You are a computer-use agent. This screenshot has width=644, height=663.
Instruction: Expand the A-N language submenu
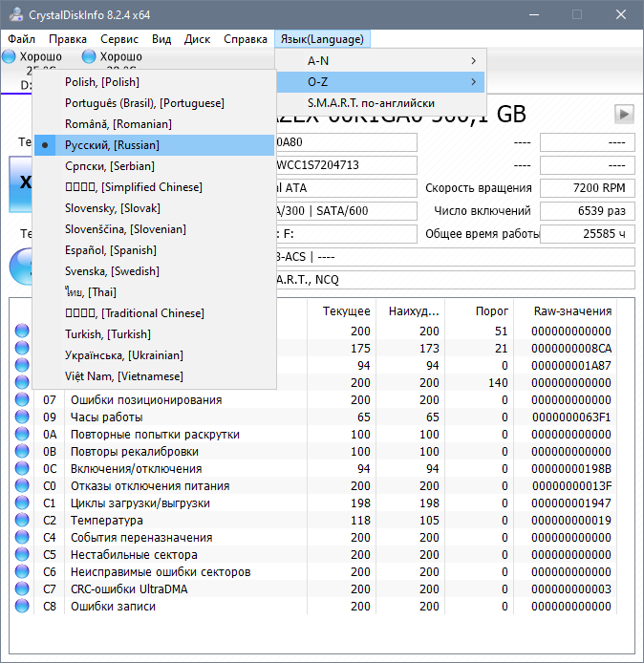point(380,61)
